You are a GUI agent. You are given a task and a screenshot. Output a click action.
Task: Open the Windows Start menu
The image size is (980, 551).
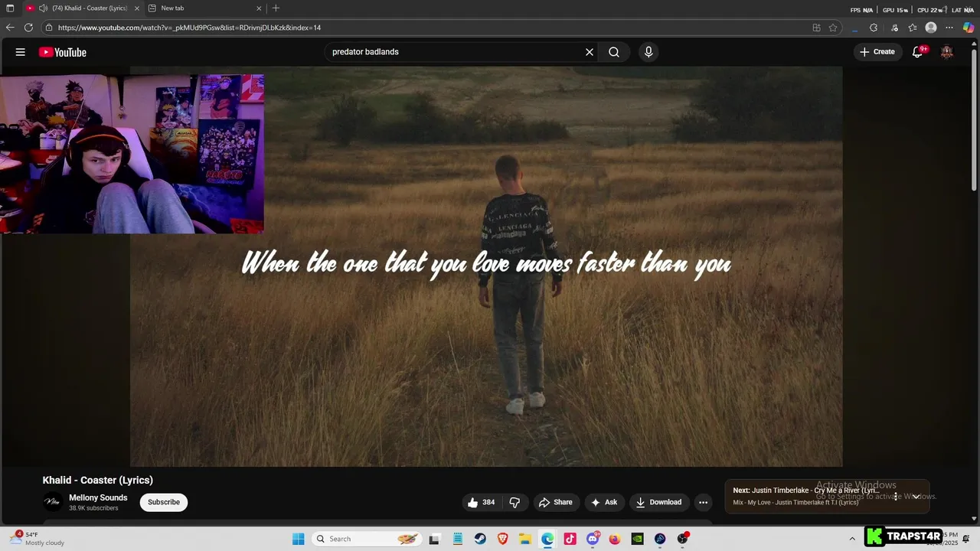click(x=299, y=539)
